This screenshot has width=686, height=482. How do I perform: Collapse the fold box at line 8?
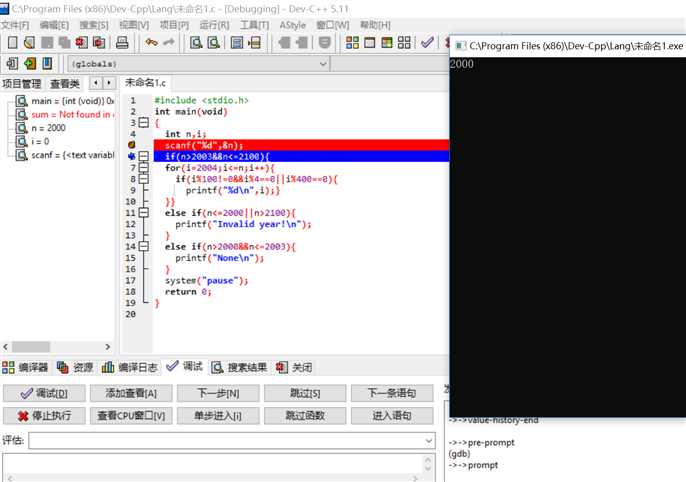tap(144, 179)
